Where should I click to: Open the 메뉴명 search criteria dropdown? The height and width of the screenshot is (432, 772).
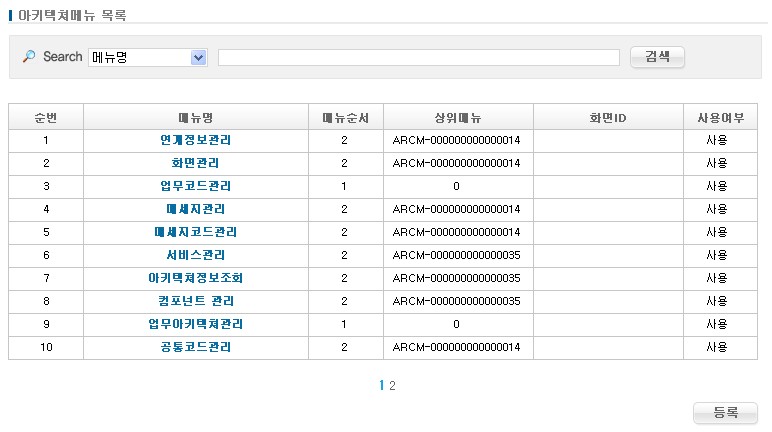[x=198, y=57]
